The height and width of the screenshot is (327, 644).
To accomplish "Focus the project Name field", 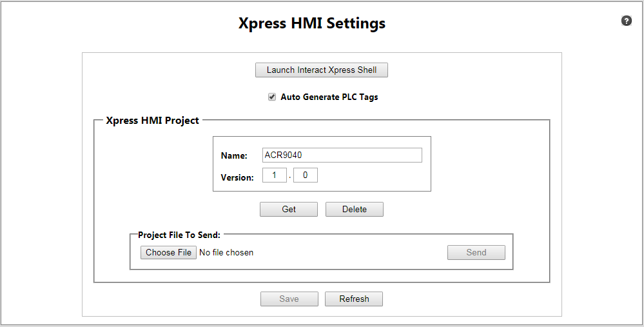I will (x=342, y=155).
